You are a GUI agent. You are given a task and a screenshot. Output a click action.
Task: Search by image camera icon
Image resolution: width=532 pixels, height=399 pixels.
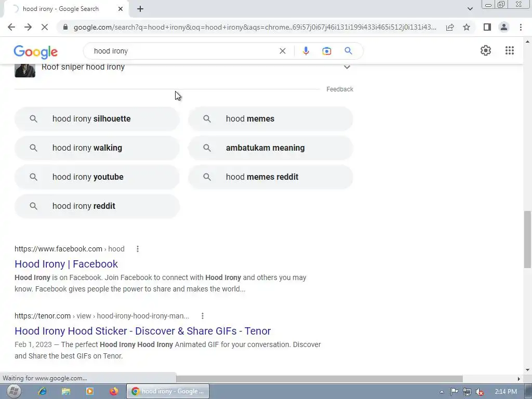pos(326,51)
